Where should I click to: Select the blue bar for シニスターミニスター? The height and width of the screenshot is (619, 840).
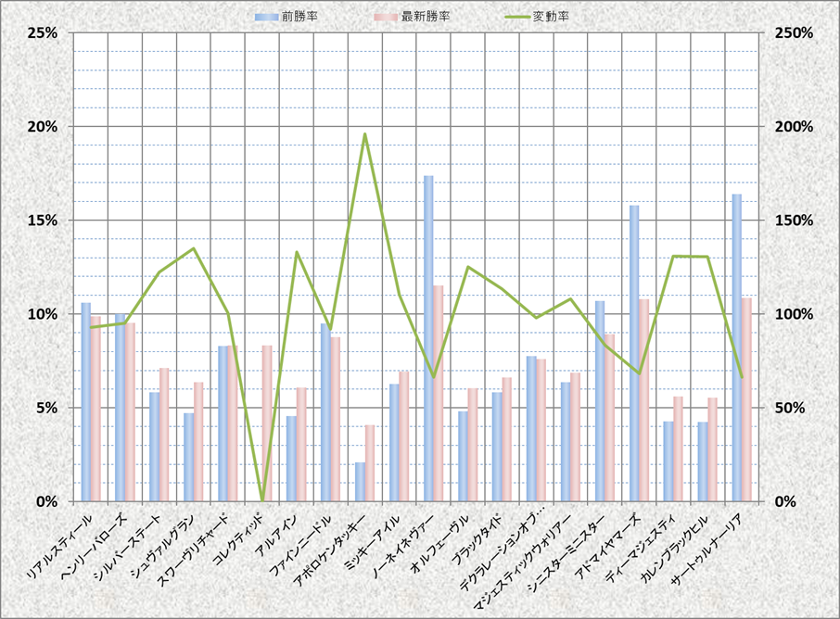(600, 401)
